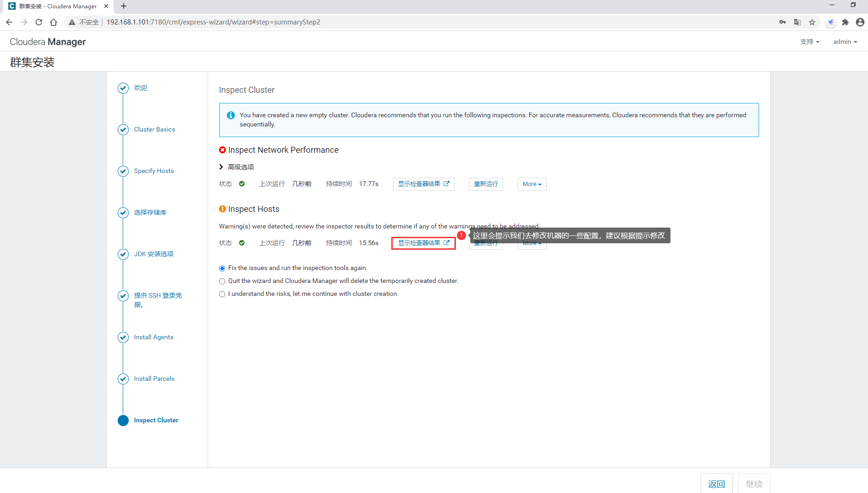Click the browser forward arrow

click(x=24, y=22)
